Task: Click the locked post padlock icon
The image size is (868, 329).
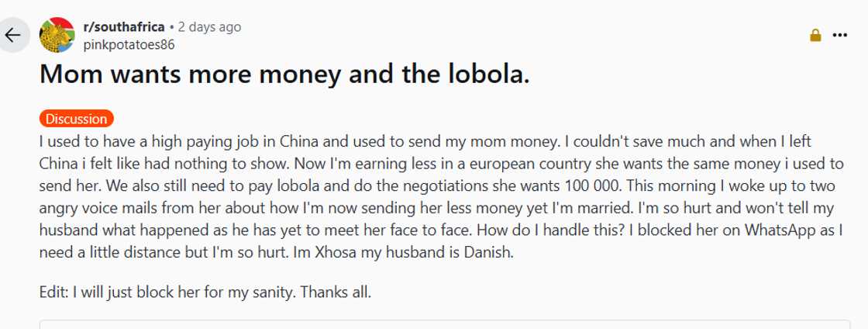Action: (815, 35)
